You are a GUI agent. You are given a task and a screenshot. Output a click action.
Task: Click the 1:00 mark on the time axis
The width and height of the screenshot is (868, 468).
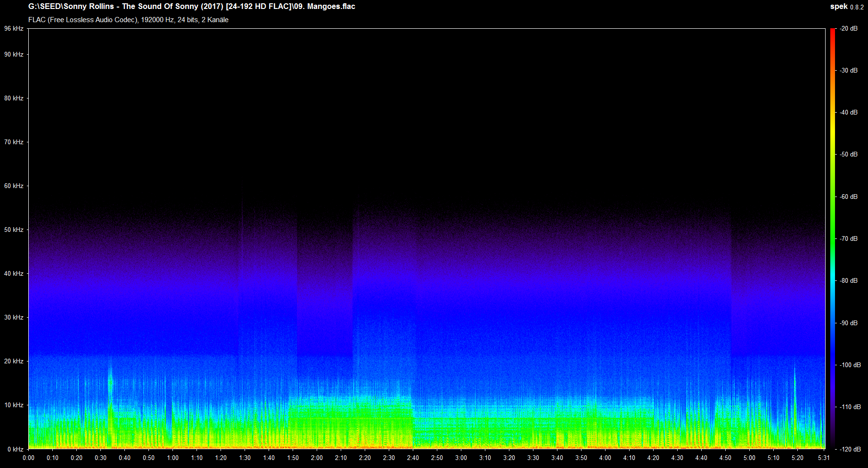172,458
